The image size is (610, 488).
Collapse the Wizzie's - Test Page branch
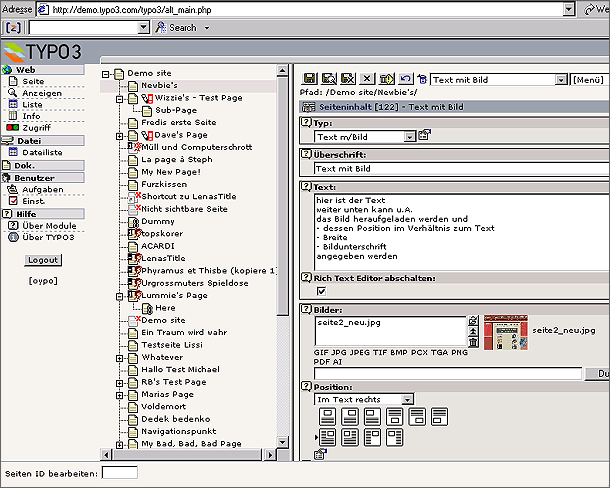click(x=119, y=99)
